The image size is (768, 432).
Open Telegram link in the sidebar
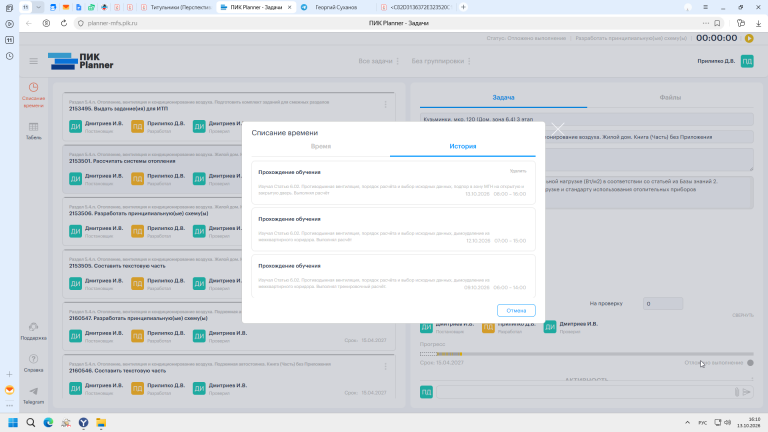33,395
